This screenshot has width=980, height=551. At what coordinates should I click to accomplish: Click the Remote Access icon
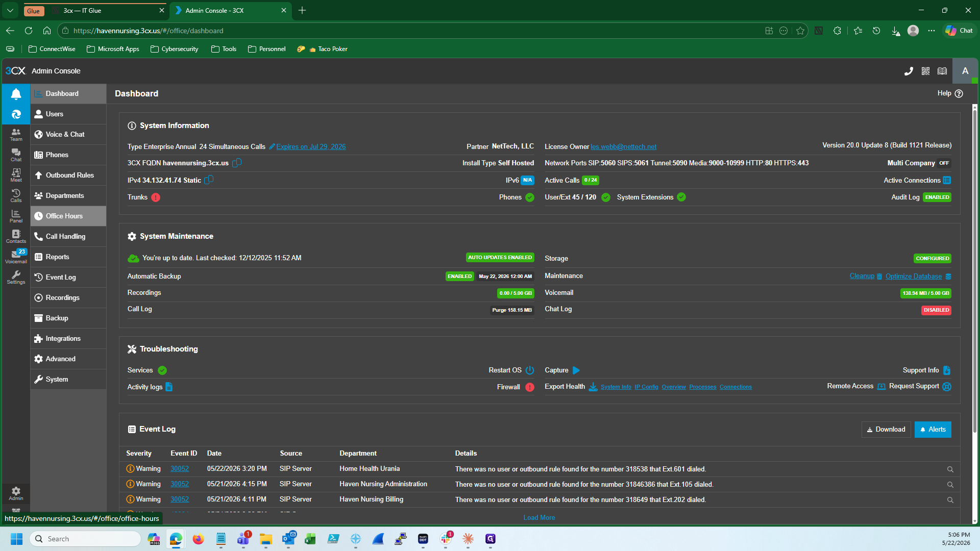[881, 387]
